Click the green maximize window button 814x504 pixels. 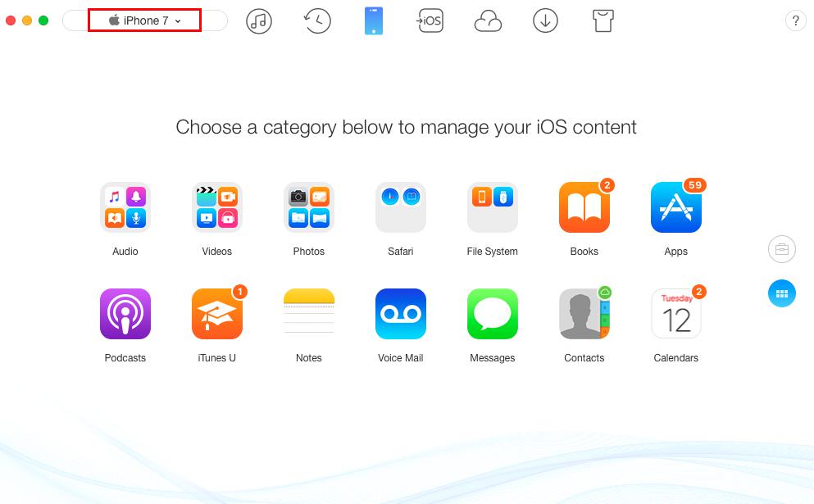[x=43, y=20]
